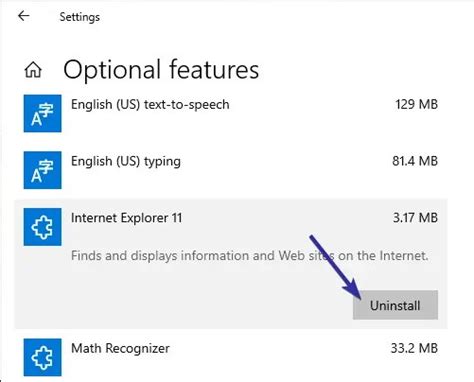
Task: Click the 81.4 MB size value
Action: [x=415, y=161]
